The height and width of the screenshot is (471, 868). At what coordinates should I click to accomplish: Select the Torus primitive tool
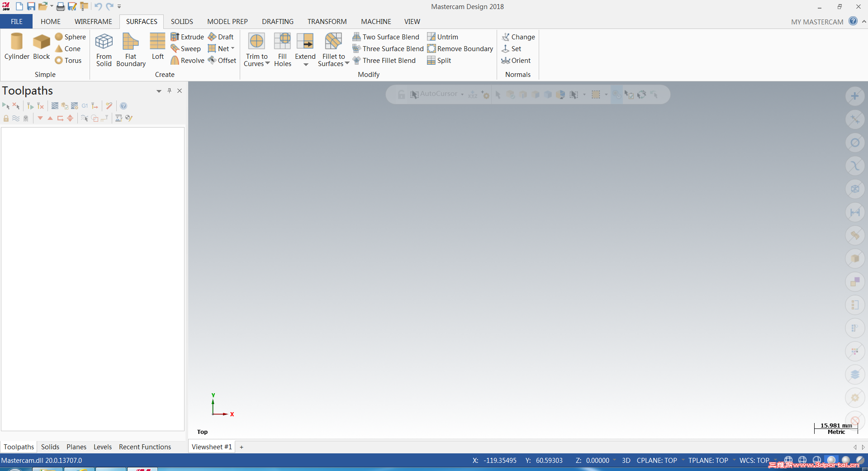click(68, 60)
